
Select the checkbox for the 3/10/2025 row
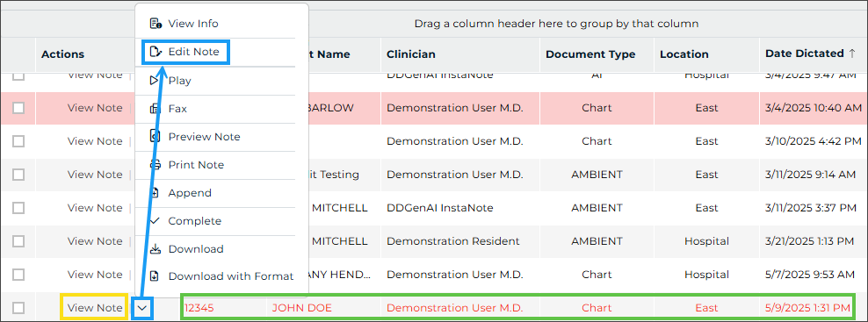18,141
